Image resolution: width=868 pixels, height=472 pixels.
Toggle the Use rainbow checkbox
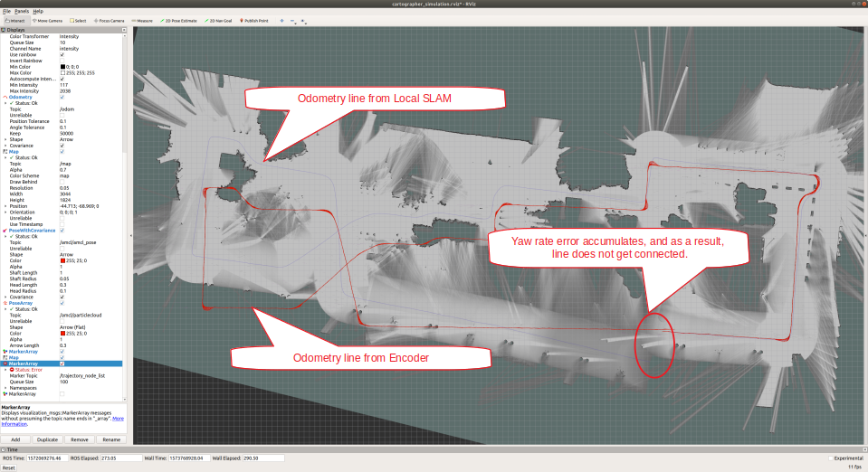click(62, 55)
